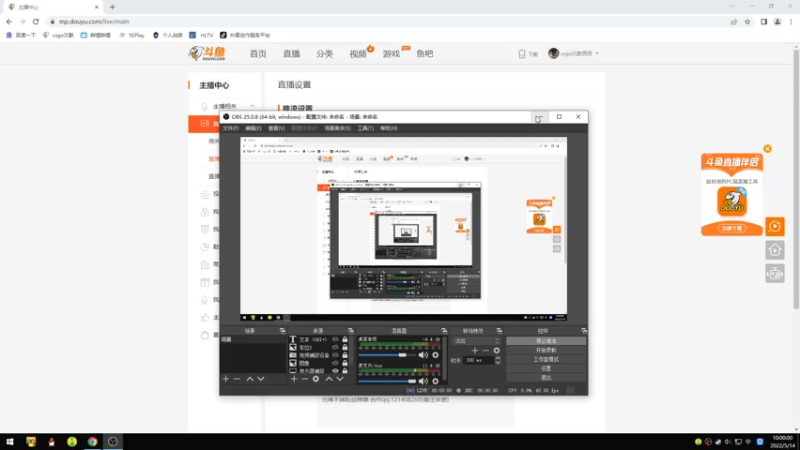Click the start recording button in Controls

tap(546, 350)
